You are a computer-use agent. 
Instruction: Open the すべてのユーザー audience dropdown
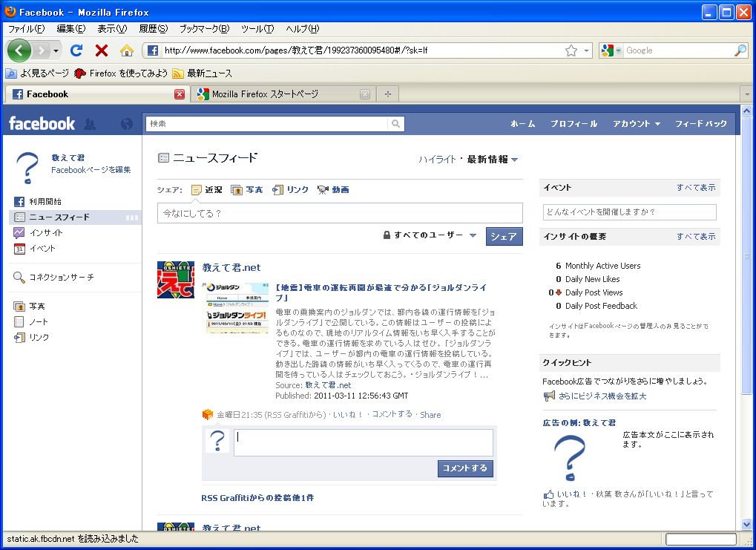pyautogui.click(x=430, y=235)
